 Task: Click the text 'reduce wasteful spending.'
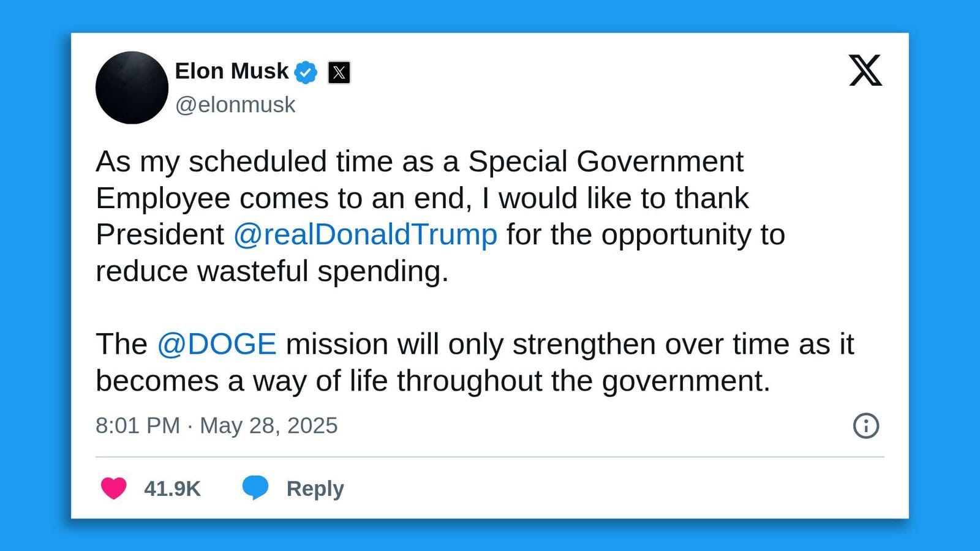[x=272, y=271]
